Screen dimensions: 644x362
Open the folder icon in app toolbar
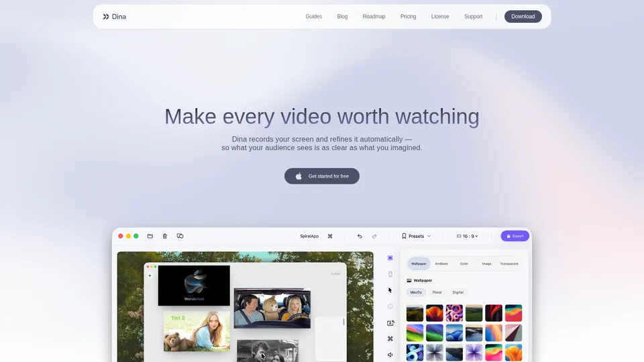click(150, 236)
